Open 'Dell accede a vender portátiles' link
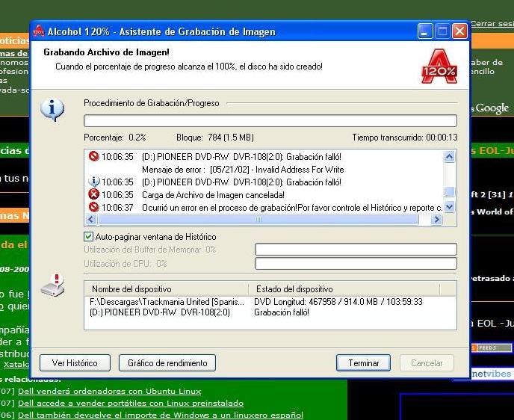The width and height of the screenshot is (514, 420). click(131, 403)
